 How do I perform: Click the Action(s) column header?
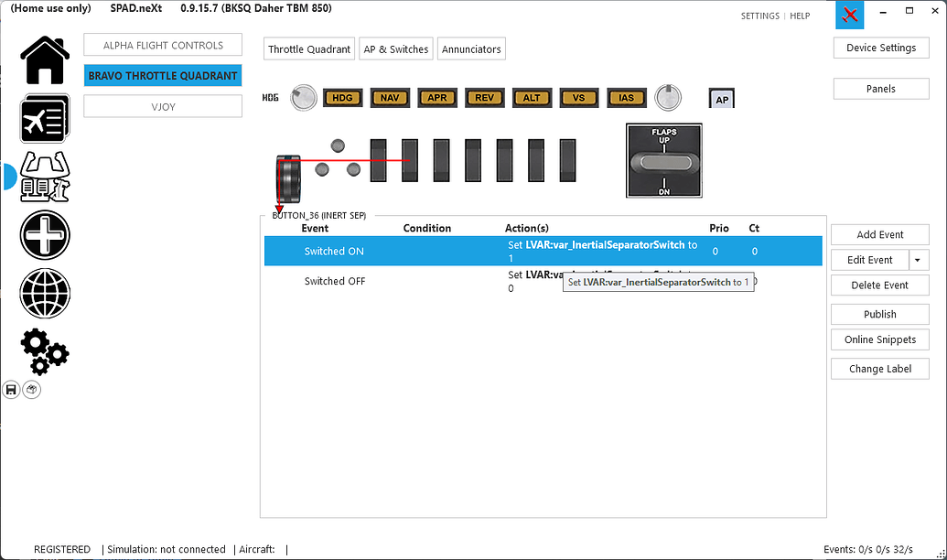click(x=527, y=229)
